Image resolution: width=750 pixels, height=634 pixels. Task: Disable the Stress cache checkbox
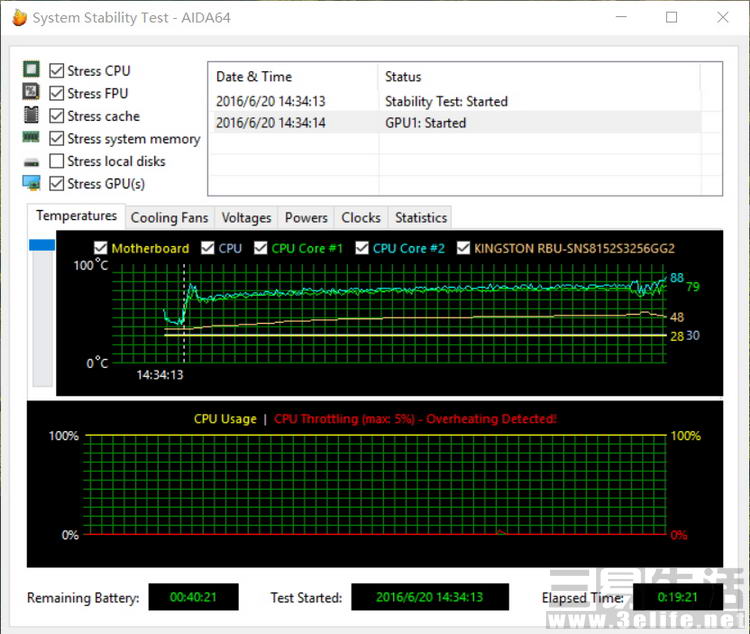point(56,116)
